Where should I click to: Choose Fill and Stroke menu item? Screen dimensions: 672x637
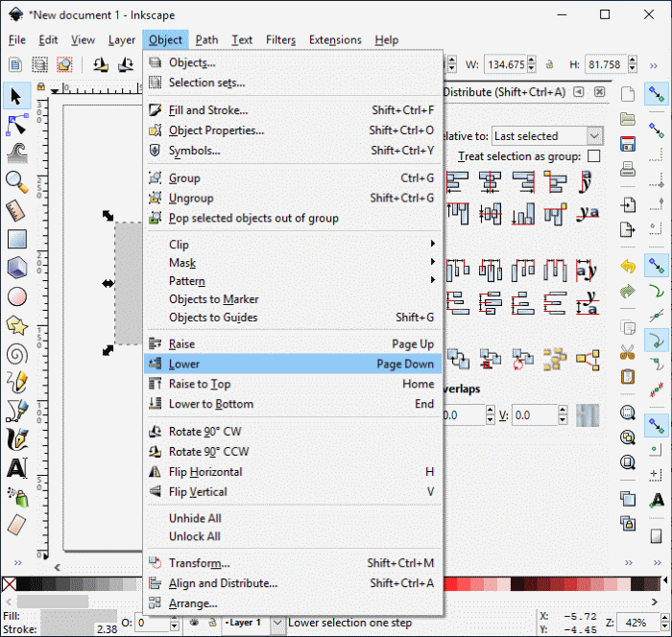click(x=293, y=110)
